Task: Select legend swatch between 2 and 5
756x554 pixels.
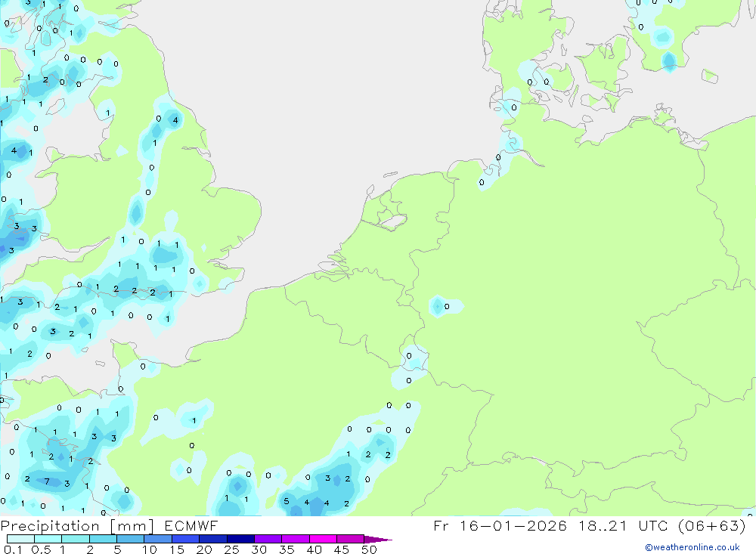Action: 103,539
